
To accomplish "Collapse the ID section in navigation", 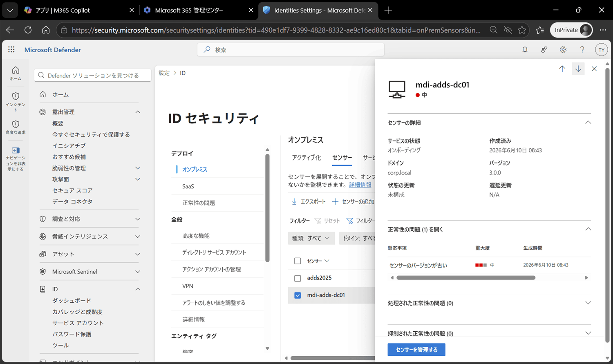I will click(138, 289).
